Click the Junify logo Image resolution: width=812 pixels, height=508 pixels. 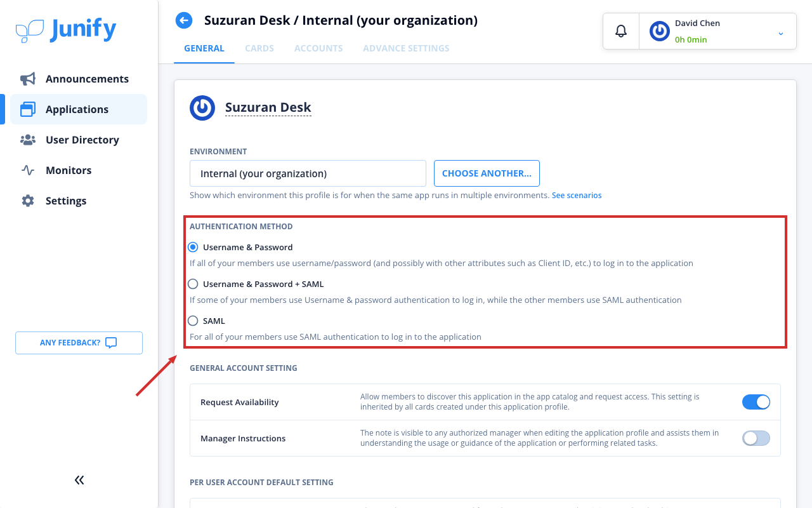[66, 30]
